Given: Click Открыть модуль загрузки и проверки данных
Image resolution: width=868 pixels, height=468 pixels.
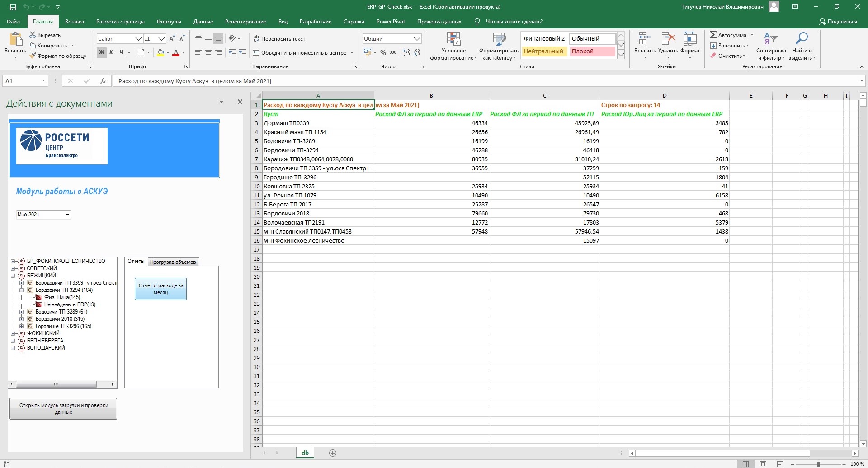Looking at the screenshot, I should click(63, 409).
